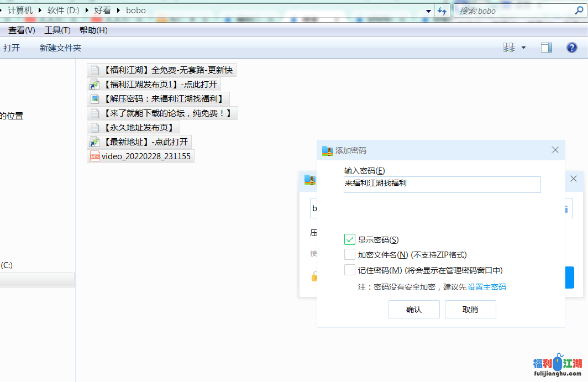
Task: Select the video_20220228_231155 MP4 file icon
Action: (95, 156)
